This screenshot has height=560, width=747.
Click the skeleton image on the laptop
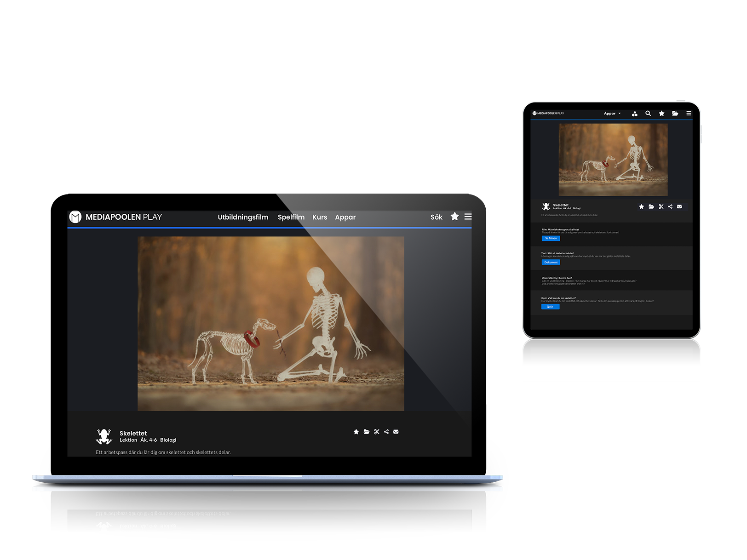pyautogui.click(x=270, y=323)
